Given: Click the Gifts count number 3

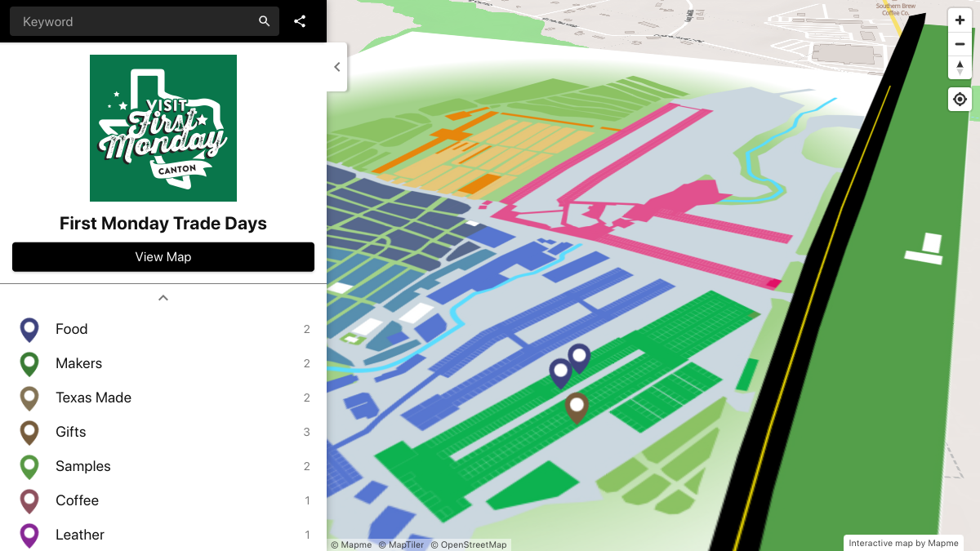Looking at the screenshot, I should [307, 433].
